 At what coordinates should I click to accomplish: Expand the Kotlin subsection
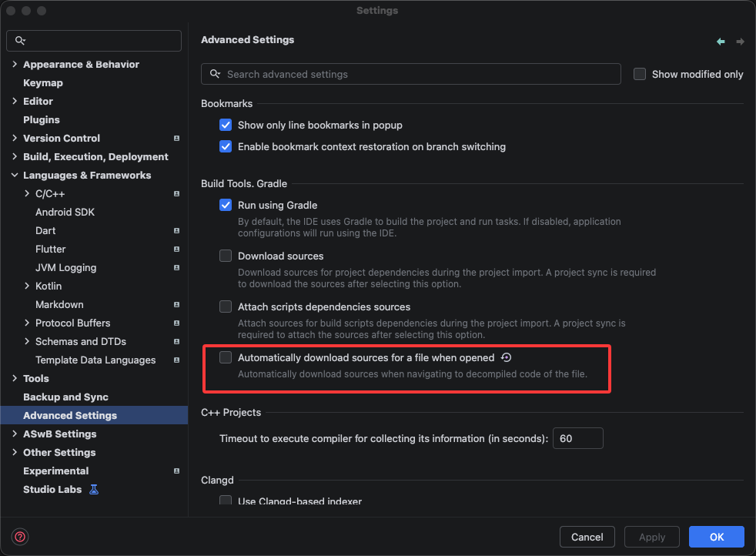27,286
